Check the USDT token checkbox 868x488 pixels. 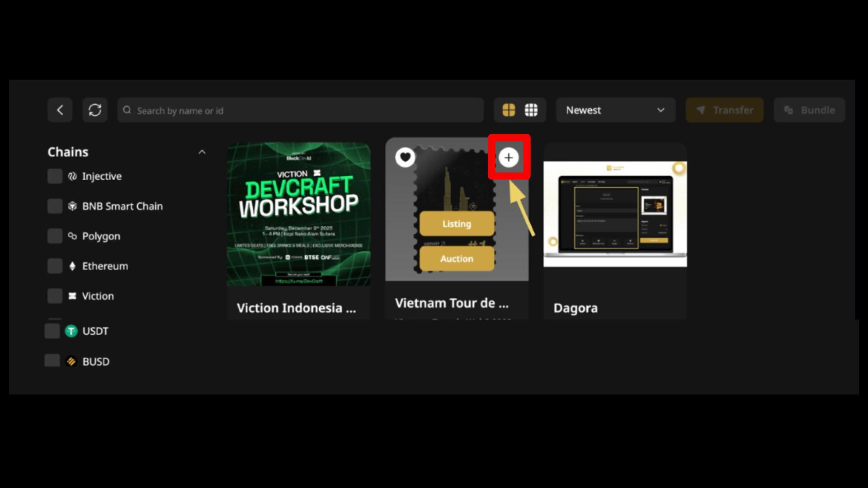click(x=52, y=331)
